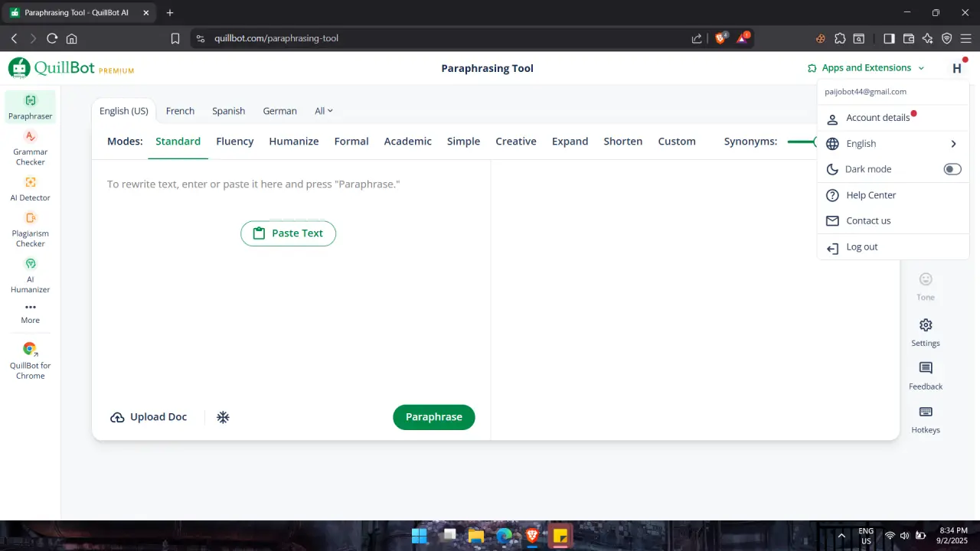Screen dimensions: 980x551
Task: Toggle the browser sidebar panel
Action: pos(889,38)
